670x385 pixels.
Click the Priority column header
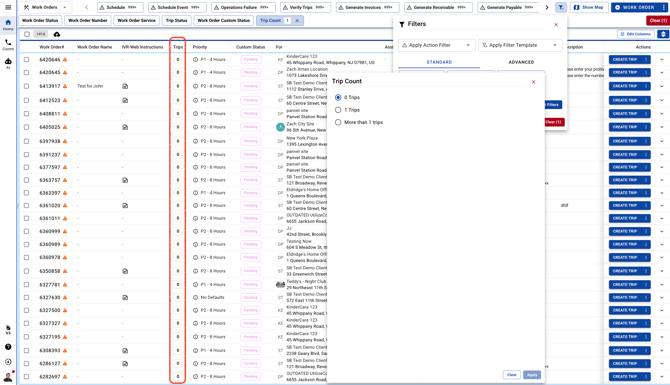pos(200,47)
